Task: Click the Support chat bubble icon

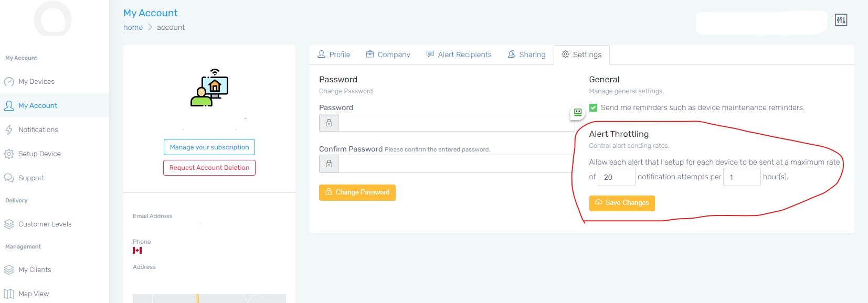Action: (9, 178)
